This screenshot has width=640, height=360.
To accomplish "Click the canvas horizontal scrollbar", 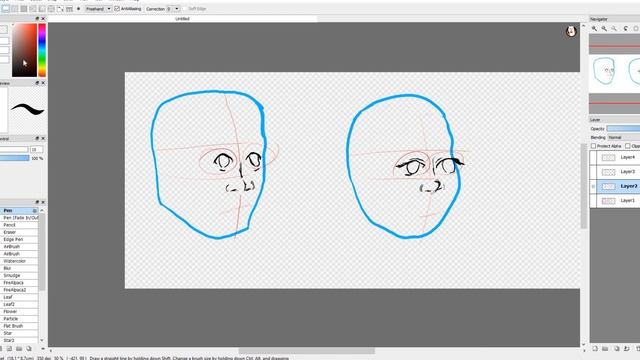I will click(307, 351).
